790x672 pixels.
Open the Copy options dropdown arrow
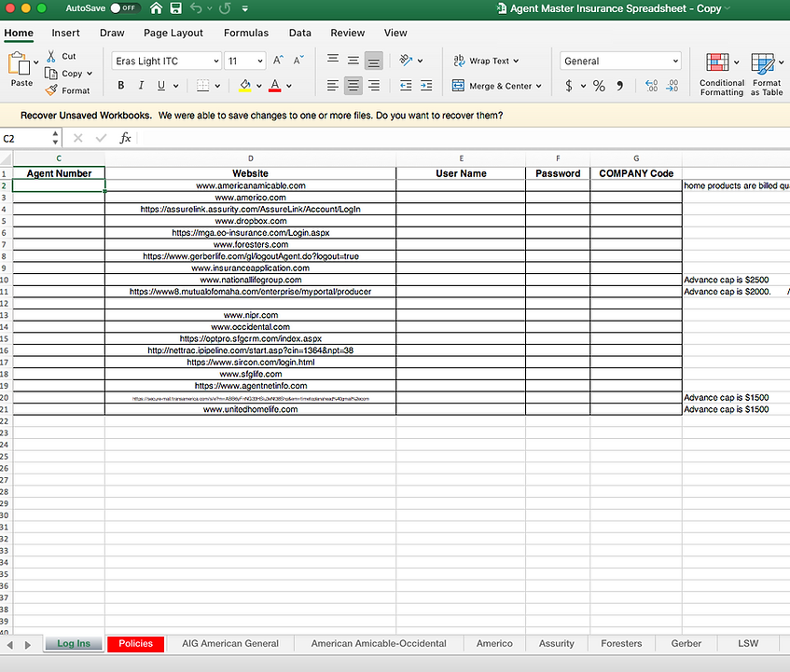(x=90, y=74)
